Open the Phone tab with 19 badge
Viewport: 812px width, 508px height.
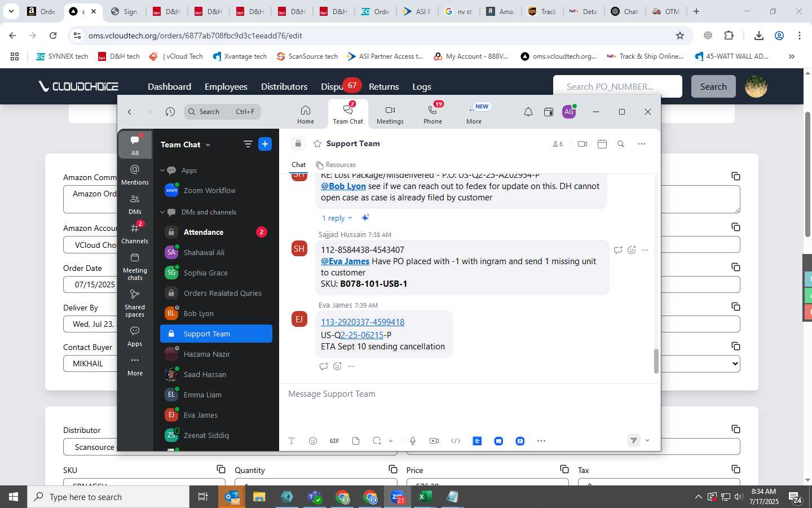tap(433, 115)
